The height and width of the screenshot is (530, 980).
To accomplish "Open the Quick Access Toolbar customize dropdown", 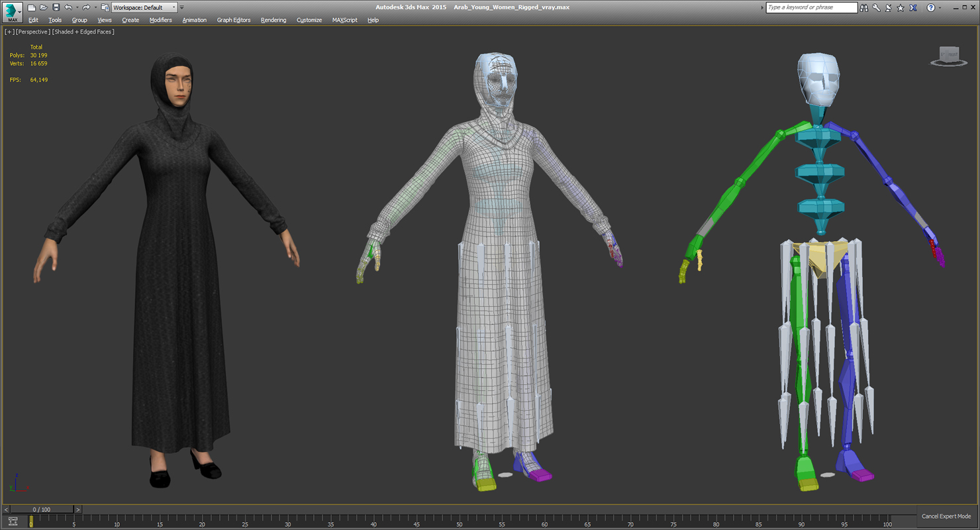I will [182, 7].
